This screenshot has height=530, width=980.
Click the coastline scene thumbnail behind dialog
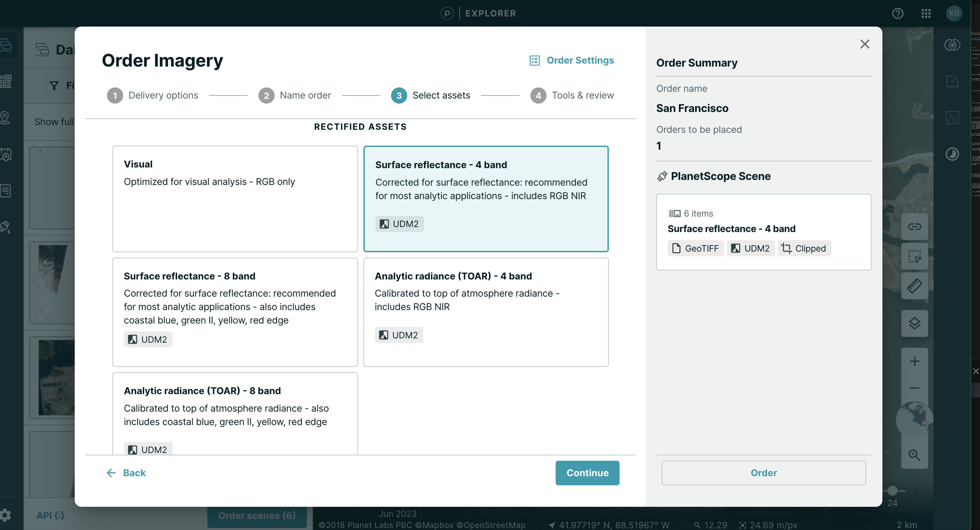coord(56,377)
